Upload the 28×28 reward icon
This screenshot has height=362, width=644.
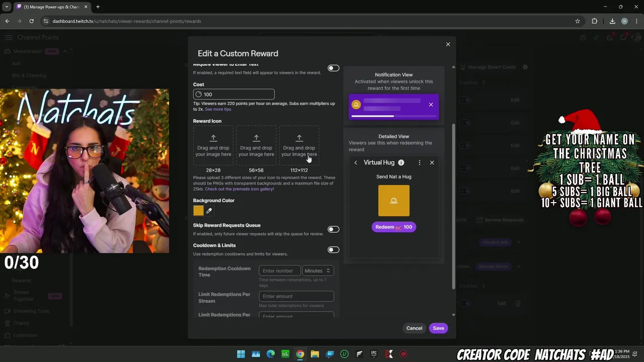coord(213,146)
